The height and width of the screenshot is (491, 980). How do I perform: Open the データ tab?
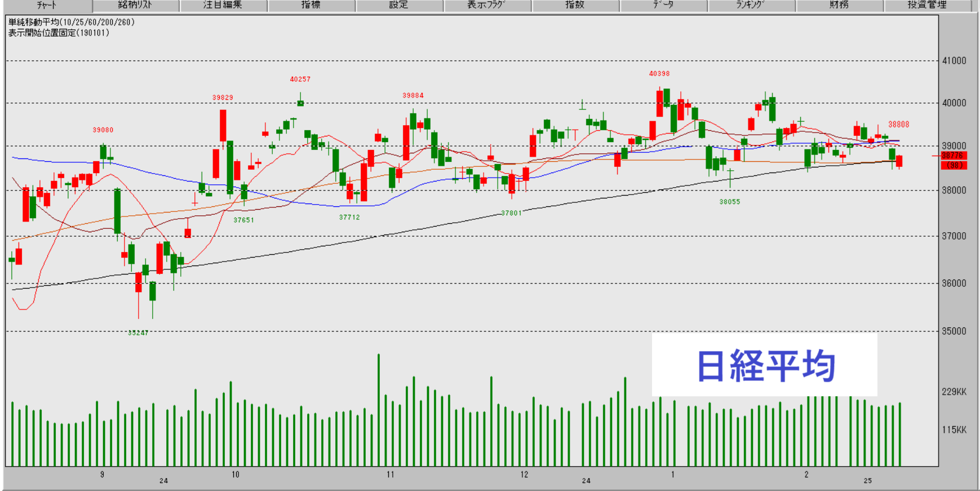[x=663, y=6]
